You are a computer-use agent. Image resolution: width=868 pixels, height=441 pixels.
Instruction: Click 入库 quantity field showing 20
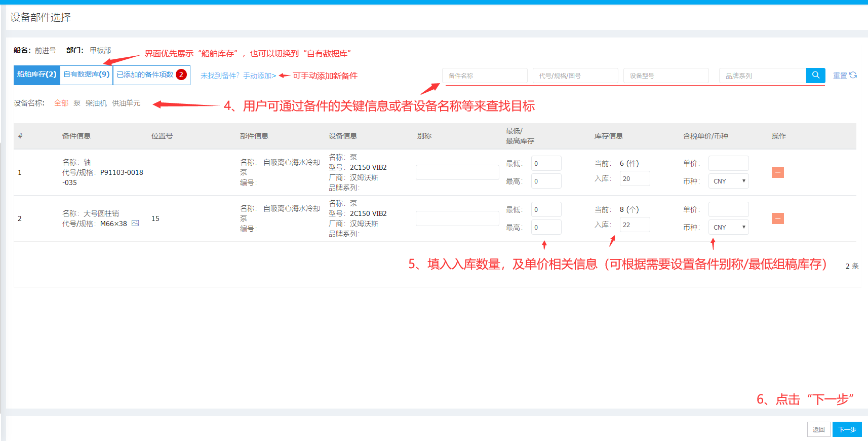tap(635, 178)
